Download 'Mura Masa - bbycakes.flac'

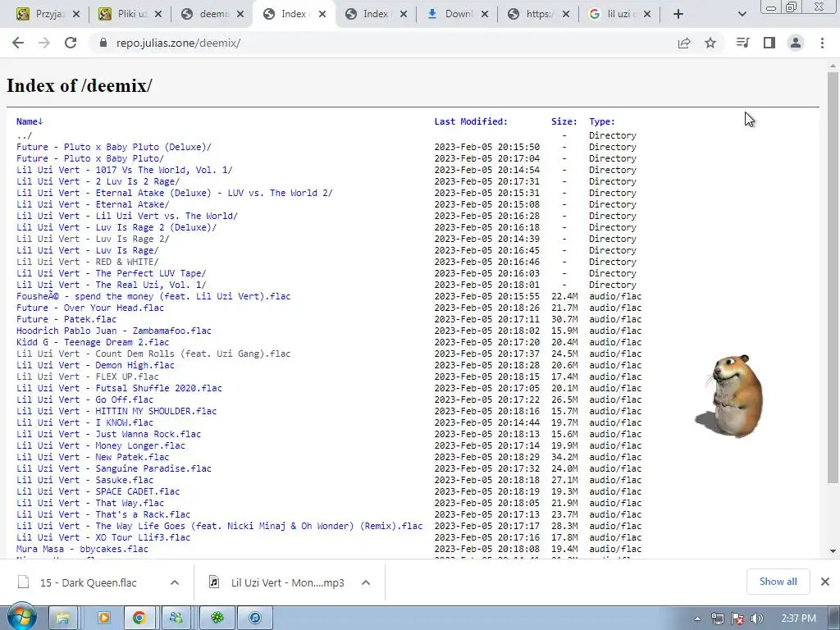pos(82,549)
